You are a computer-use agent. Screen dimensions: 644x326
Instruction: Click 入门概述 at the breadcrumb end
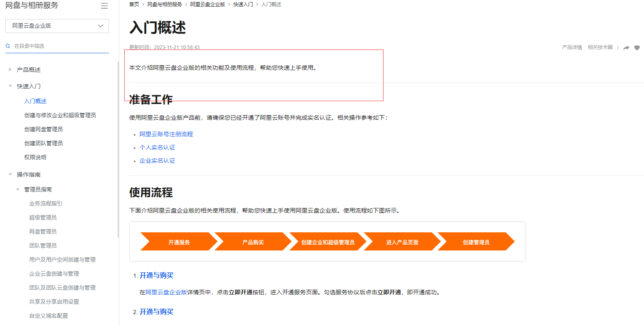click(x=271, y=5)
